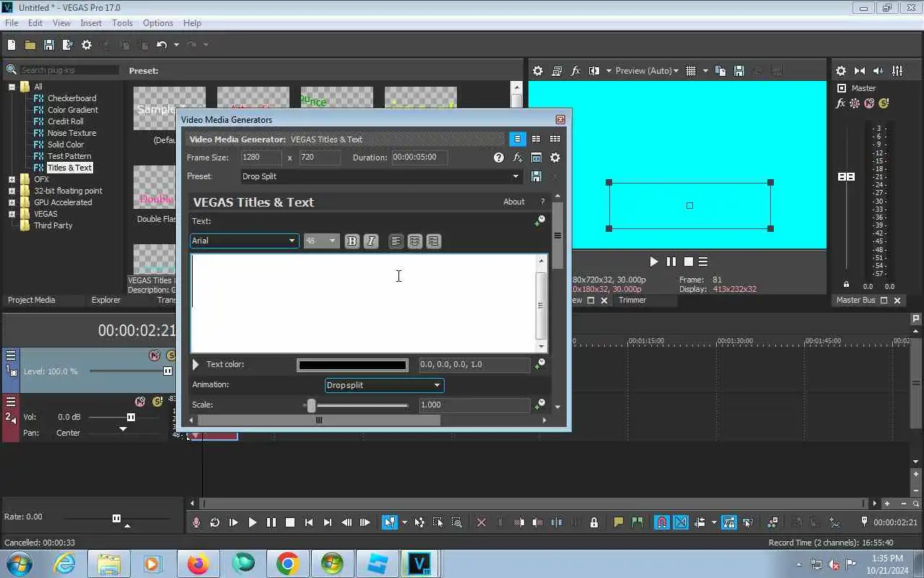This screenshot has width=924, height=578.
Task: Open the Options menu
Action: [157, 23]
